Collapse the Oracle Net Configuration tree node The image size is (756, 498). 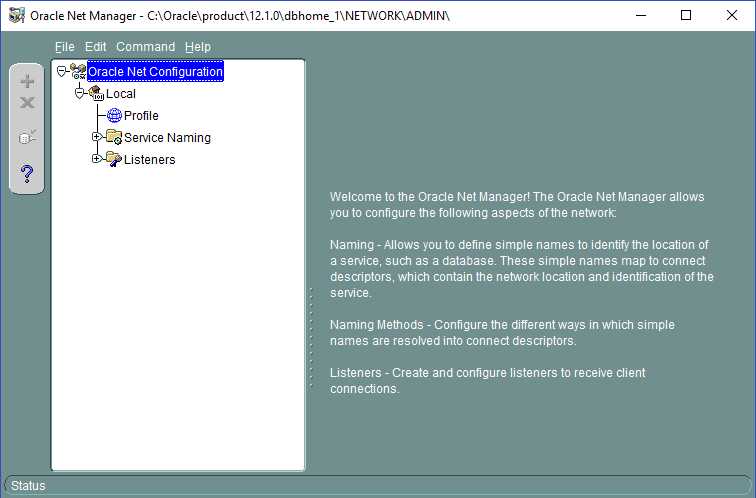coord(61,71)
